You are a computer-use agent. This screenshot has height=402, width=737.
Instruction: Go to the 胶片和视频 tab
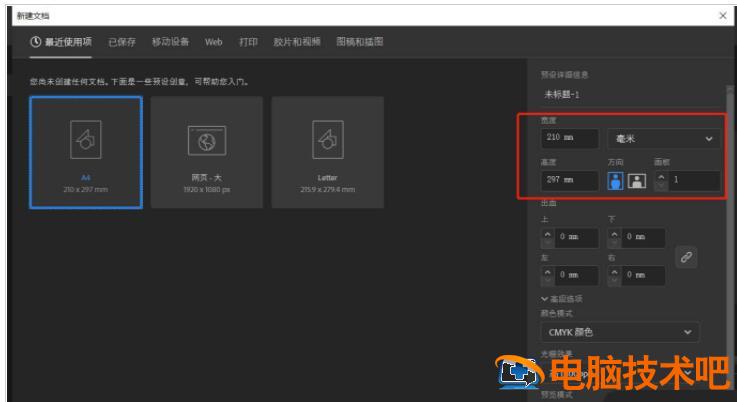[297, 42]
